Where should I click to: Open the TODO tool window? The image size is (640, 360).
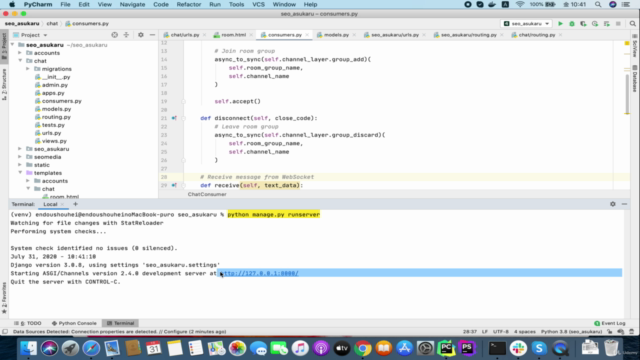pos(28,323)
